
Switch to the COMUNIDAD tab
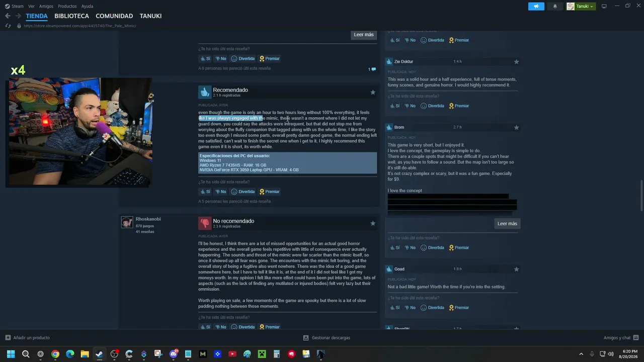(114, 16)
